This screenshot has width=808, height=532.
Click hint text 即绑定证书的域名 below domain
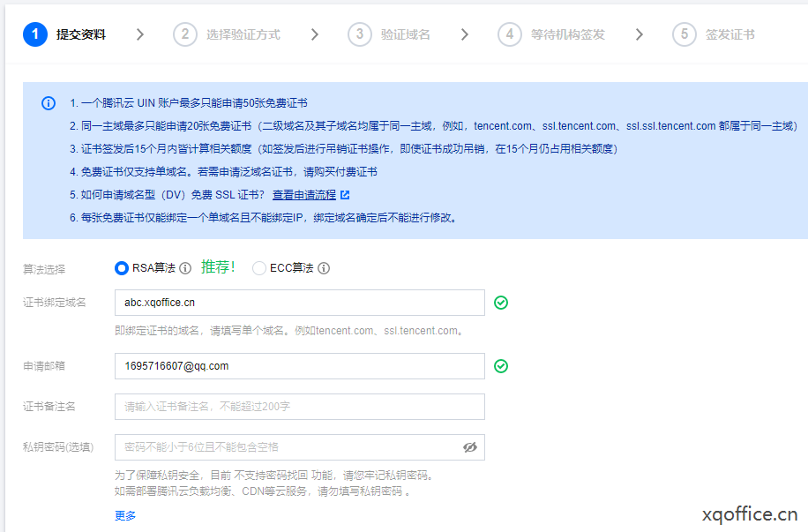pos(289,331)
